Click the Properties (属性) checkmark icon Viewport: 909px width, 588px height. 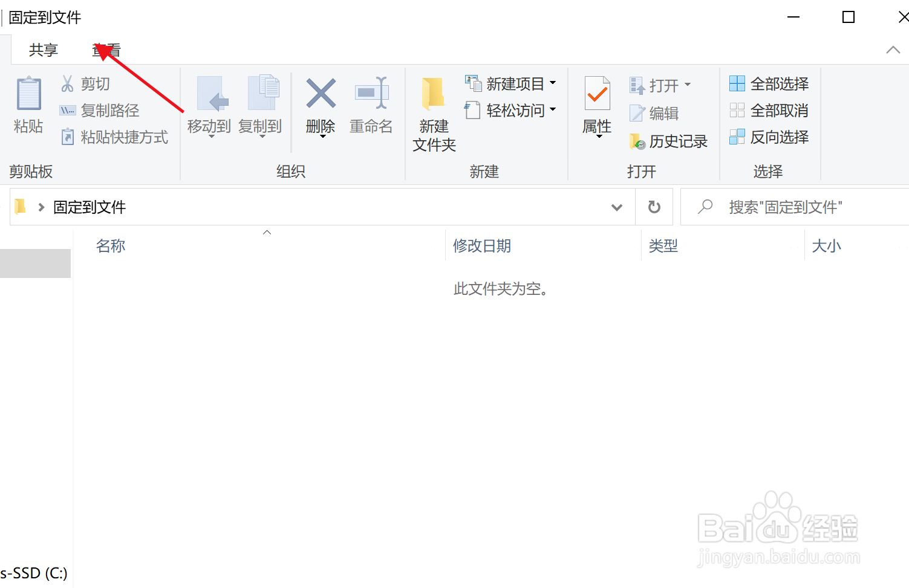tap(597, 93)
